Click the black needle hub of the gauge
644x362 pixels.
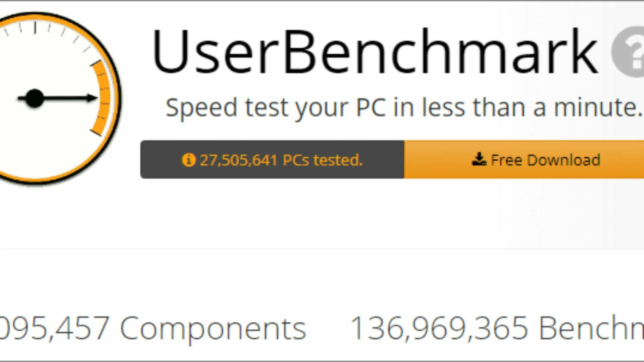tap(35, 98)
